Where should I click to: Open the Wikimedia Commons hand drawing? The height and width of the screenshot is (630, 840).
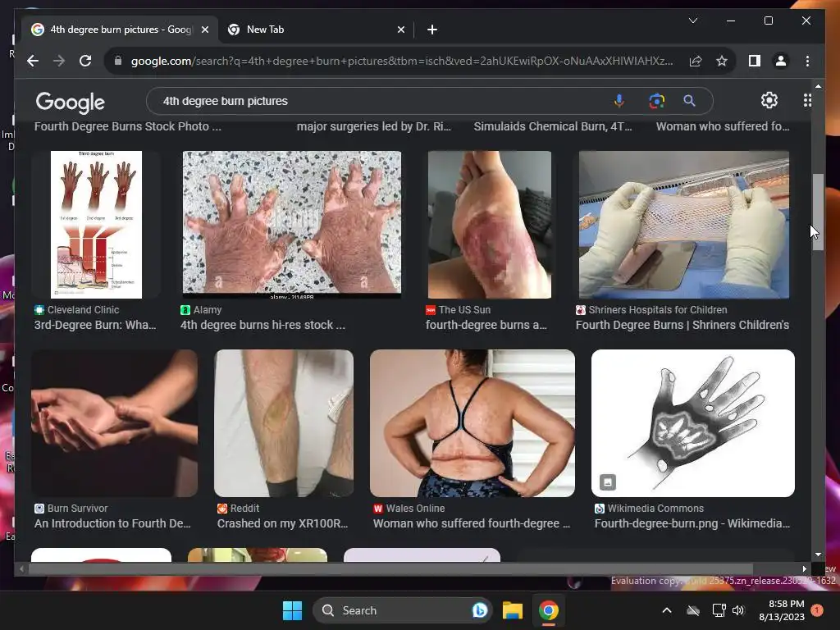(692, 423)
